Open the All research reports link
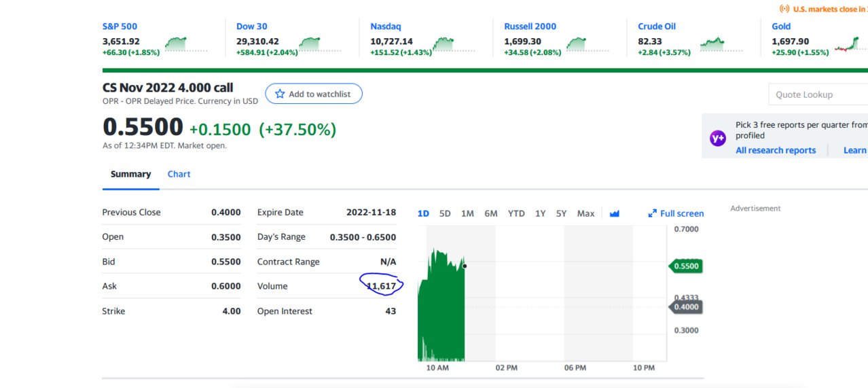Image resolution: width=868 pixels, height=388 pixels. click(x=776, y=150)
